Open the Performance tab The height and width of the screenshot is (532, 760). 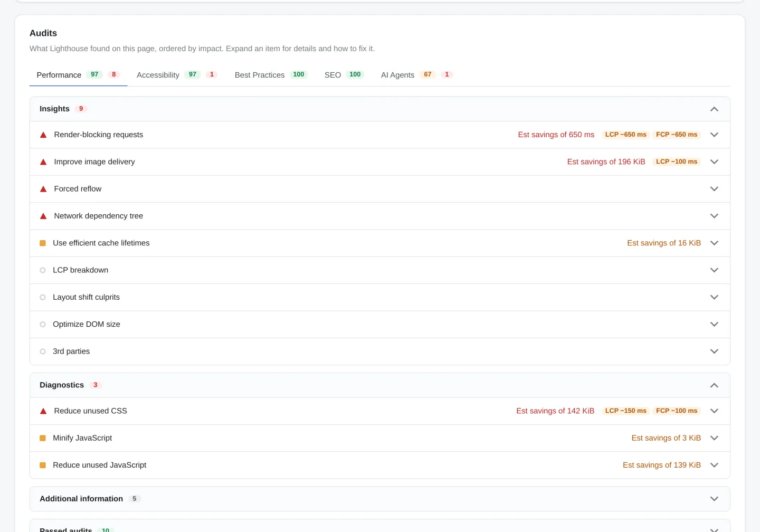click(78, 75)
